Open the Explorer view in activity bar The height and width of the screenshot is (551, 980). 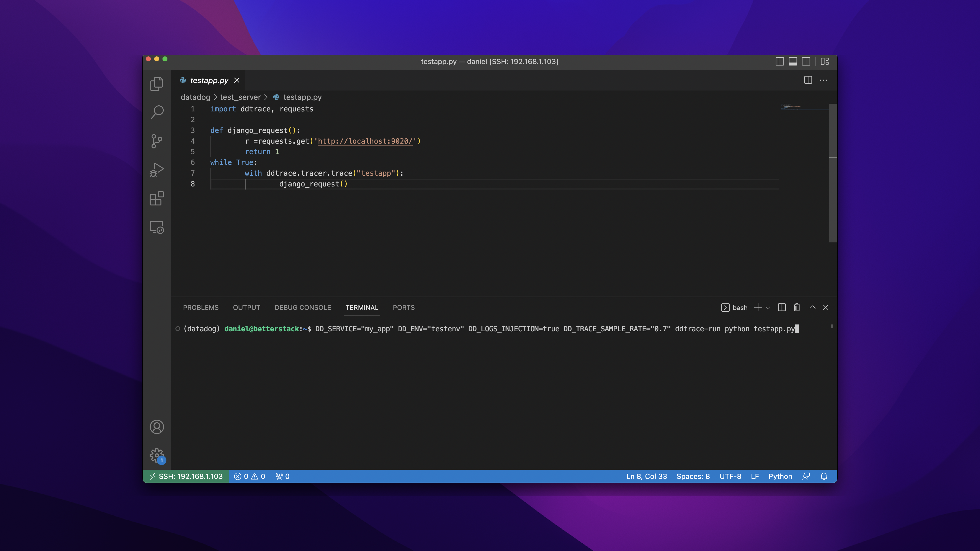pos(157,84)
